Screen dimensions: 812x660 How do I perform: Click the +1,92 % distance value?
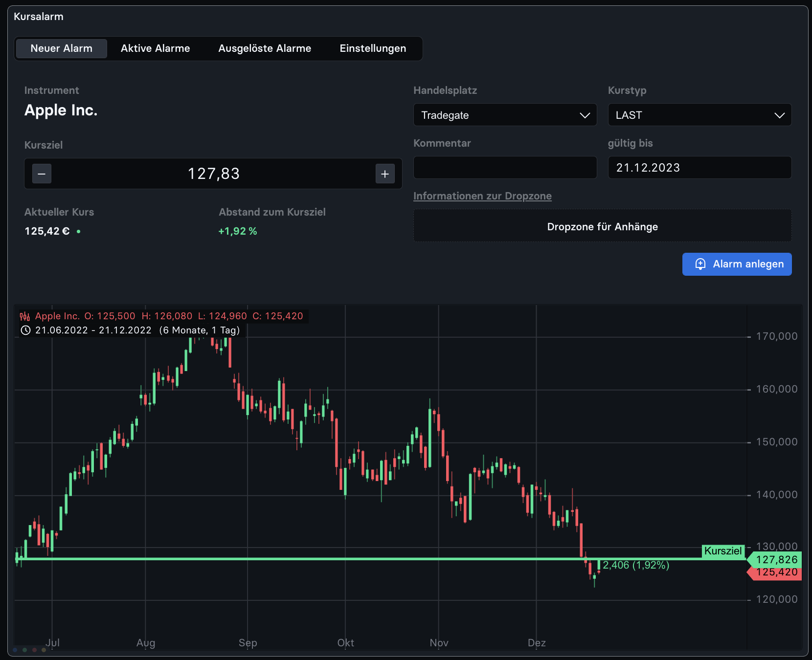[238, 231]
